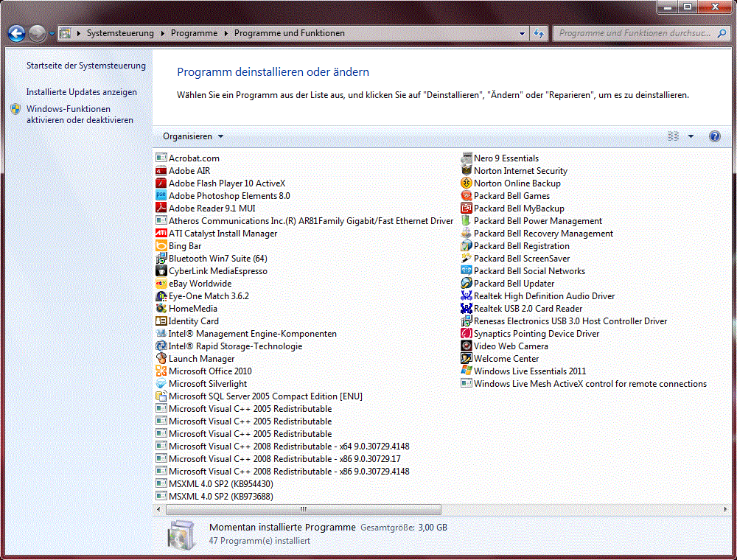This screenshot has width=737, height=560.
Task: Open the address bar history dropdown
Action: click(x=523, y=34)
